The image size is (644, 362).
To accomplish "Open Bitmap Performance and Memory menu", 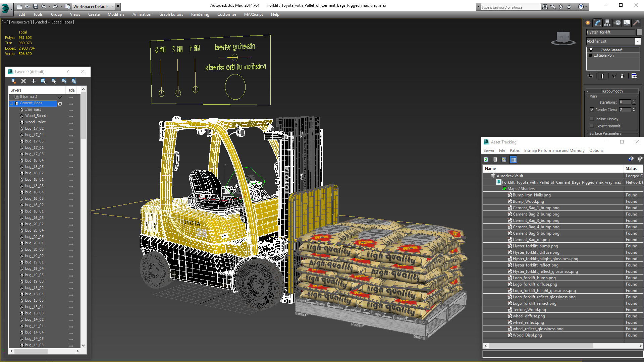I will click(x=554, y=150).
